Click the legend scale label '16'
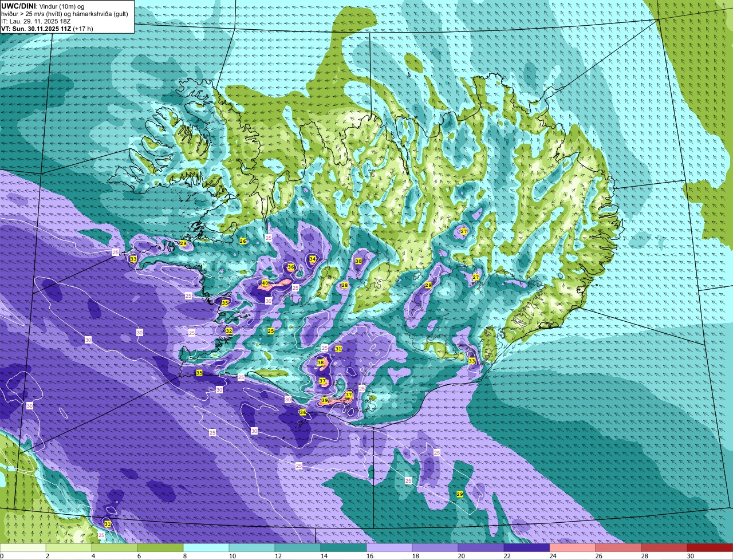Viewport: 733px width, 560px height. 370,556
